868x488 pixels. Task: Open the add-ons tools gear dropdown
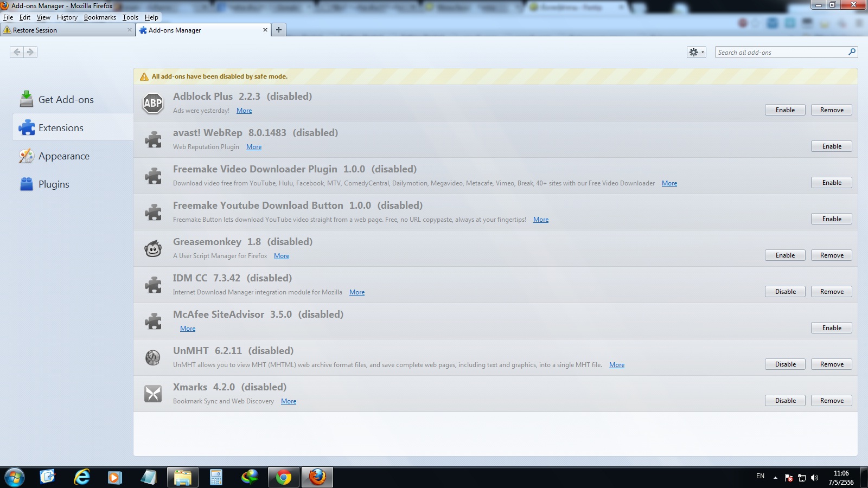(697, 52)
